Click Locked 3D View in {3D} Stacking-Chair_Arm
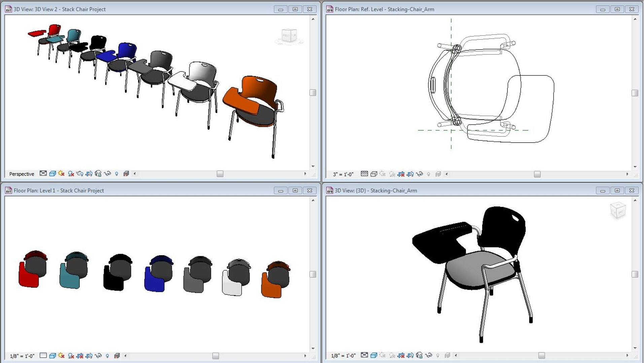The image size is (644, 363). [419, 355]
